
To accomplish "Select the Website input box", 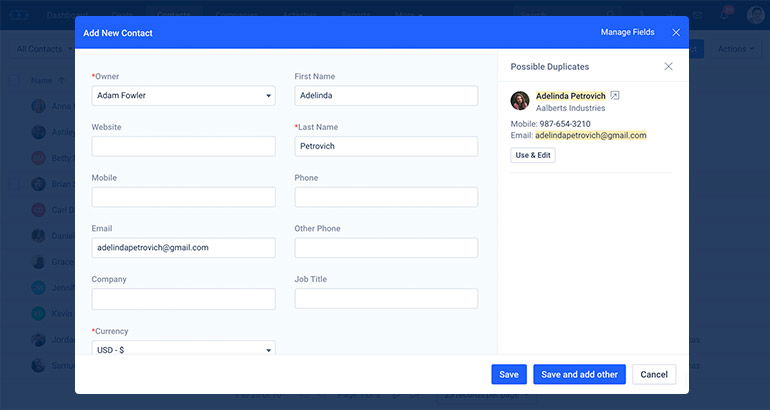I will tap(183, 146).
